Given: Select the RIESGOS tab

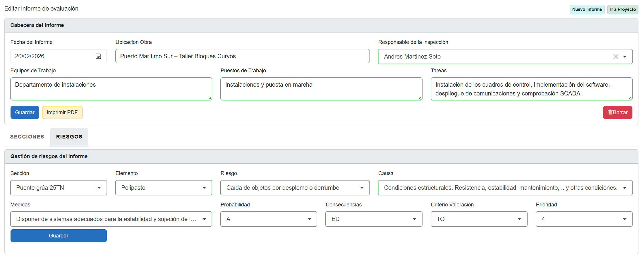Looking at the screenshot, I should [x=69, y=137].
